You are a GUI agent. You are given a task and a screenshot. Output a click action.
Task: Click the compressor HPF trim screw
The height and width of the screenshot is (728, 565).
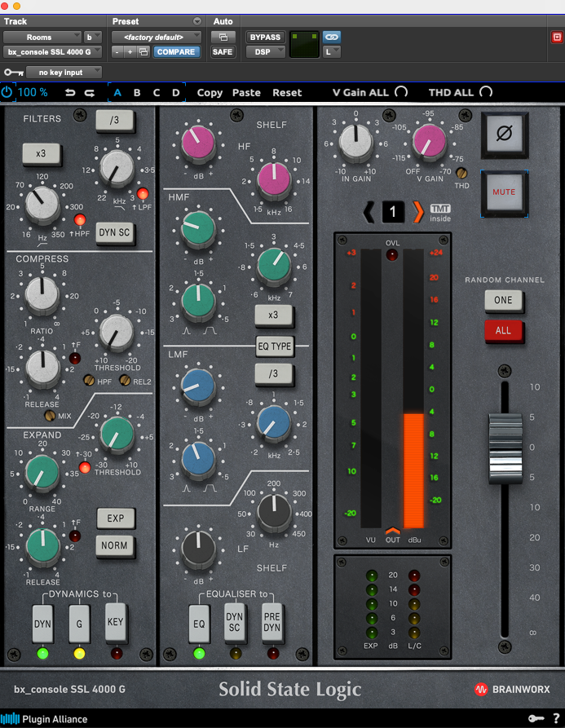[x=89, y=380]
